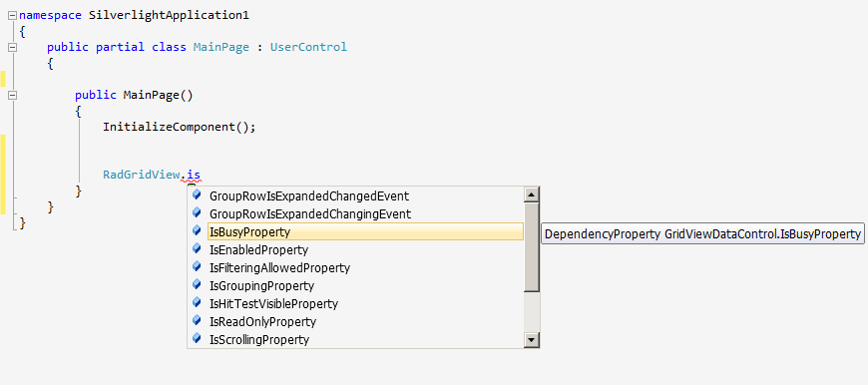Click the icon beside IsEnabledProperty
This screenshot has width=868, height=385.
click(x=196, y=249)
